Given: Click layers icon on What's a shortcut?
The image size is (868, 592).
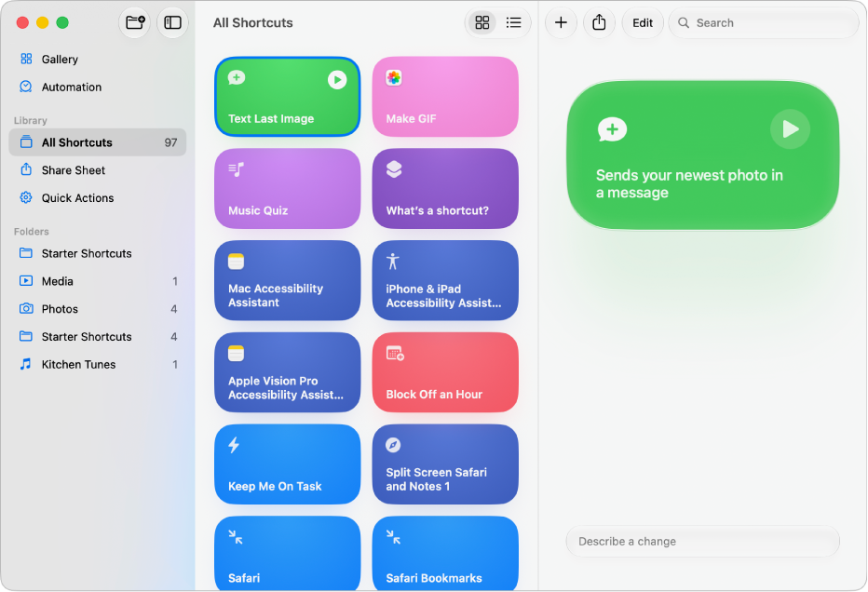Looking at the screenshot, I should coord(394,169).
